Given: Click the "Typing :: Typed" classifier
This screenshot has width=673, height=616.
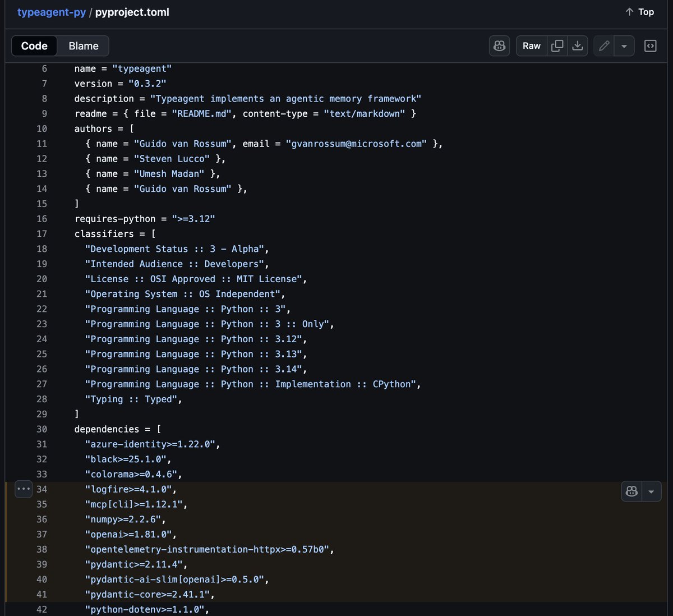Looking at the screenshot, I should pos(131,399).
